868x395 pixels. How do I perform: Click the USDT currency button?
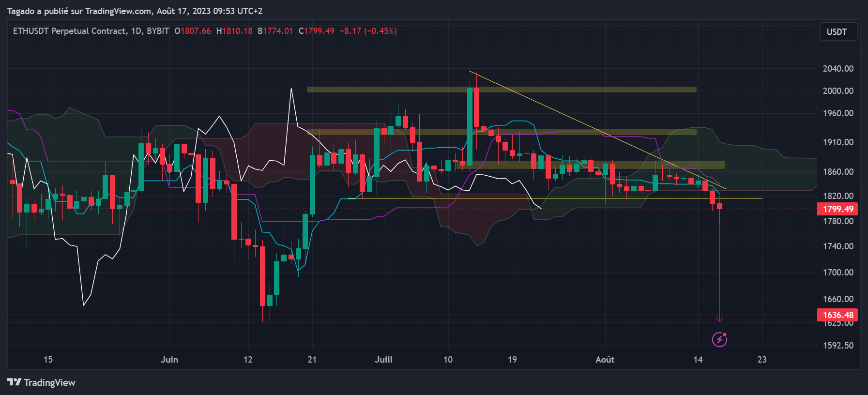[x=838, y=31]
